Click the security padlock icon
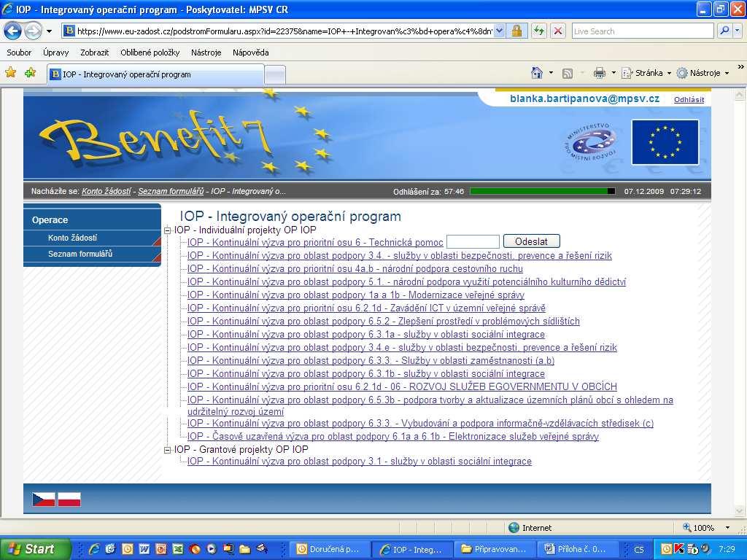Viewport: 747px width, 560px height. click(x=516, y=31)
